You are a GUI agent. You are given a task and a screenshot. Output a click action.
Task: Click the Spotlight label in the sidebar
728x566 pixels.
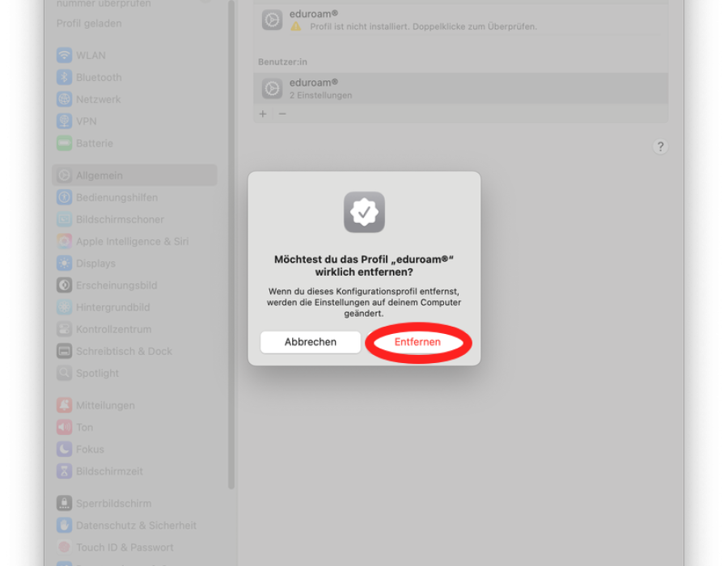[x=98, y=373]
